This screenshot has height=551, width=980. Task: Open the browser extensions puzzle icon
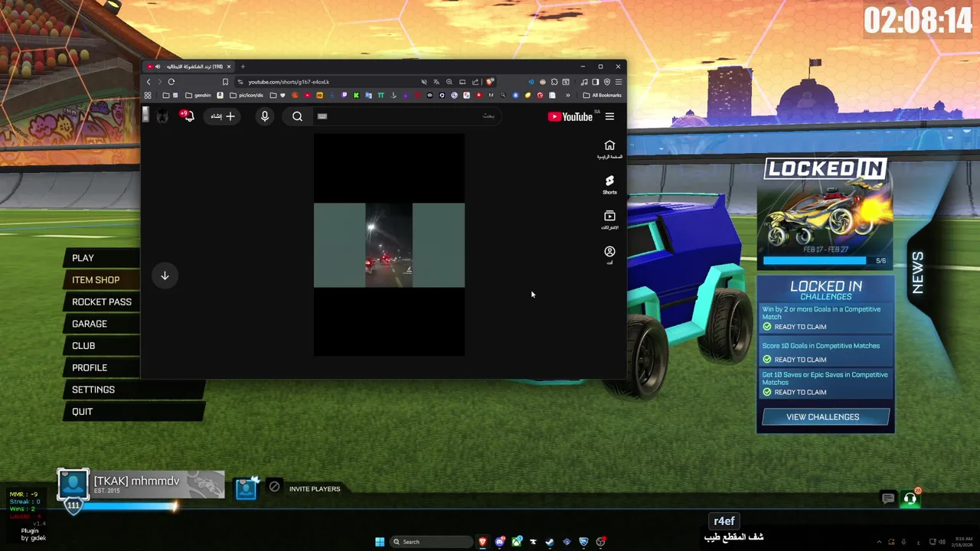pyautogui.click(x=554, y=82)
